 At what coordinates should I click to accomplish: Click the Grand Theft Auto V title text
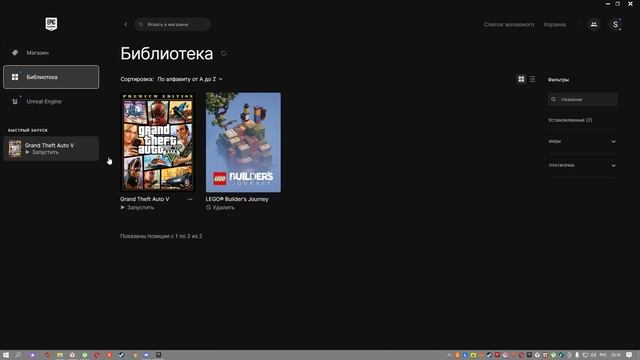tap(144, 199)
